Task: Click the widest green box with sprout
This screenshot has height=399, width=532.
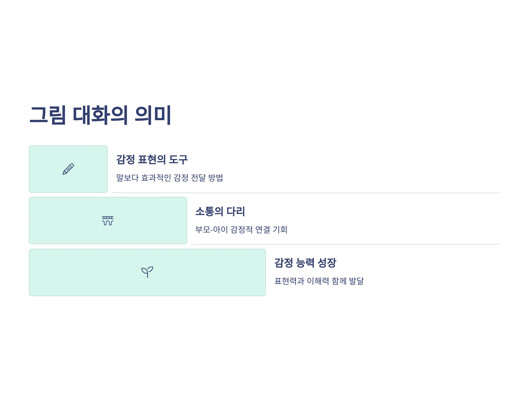Action: (147, 272)
